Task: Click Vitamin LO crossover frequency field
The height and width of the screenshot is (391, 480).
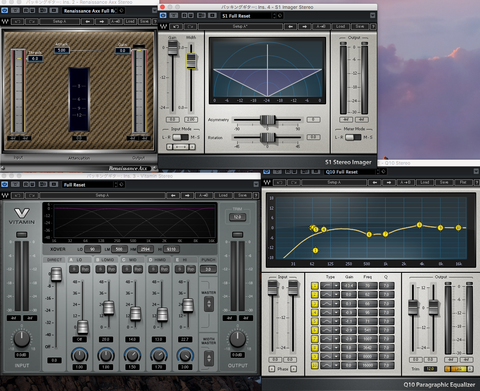Action: [92, 249]
